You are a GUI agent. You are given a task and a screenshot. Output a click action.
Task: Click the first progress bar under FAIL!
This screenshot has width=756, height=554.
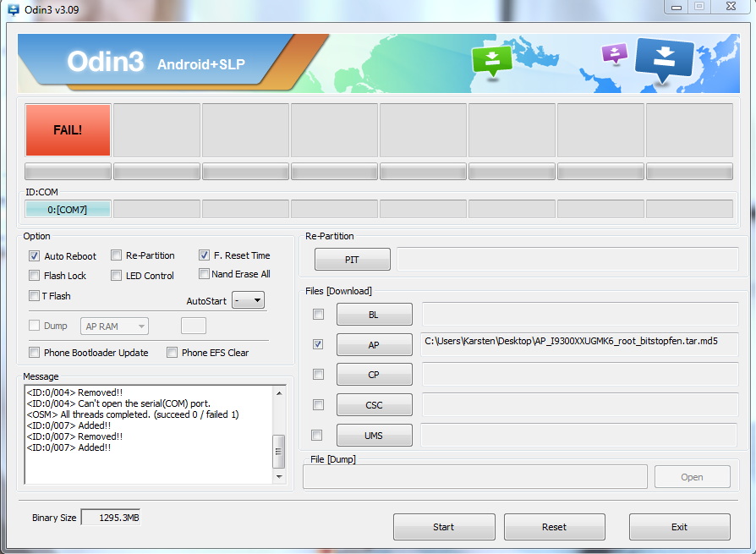[68, 172]
